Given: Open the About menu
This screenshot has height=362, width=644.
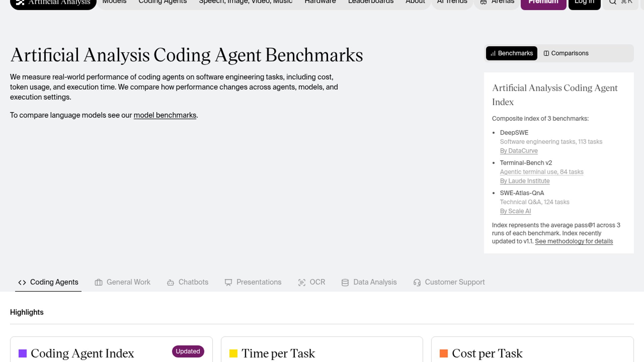Looking at the screenshot, I should click(x=415, y=2).
